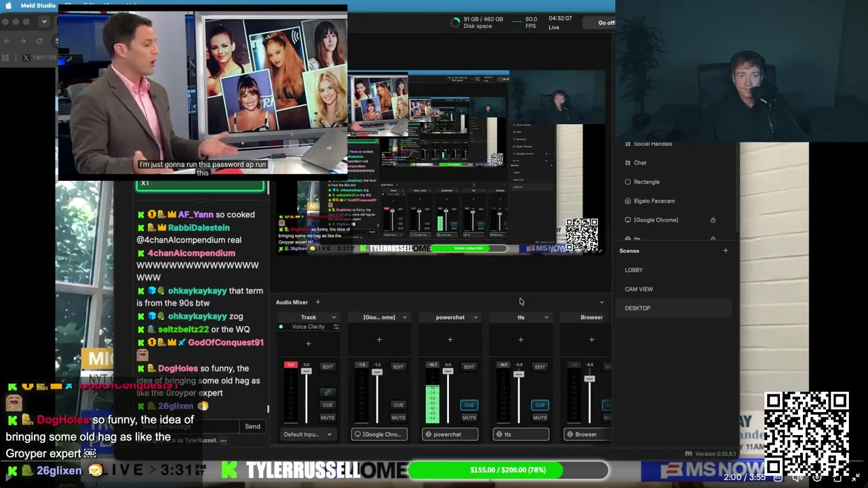Click the Rectangle layer shape icon
This screenshot has height=488, width=868.
(628, 182)
